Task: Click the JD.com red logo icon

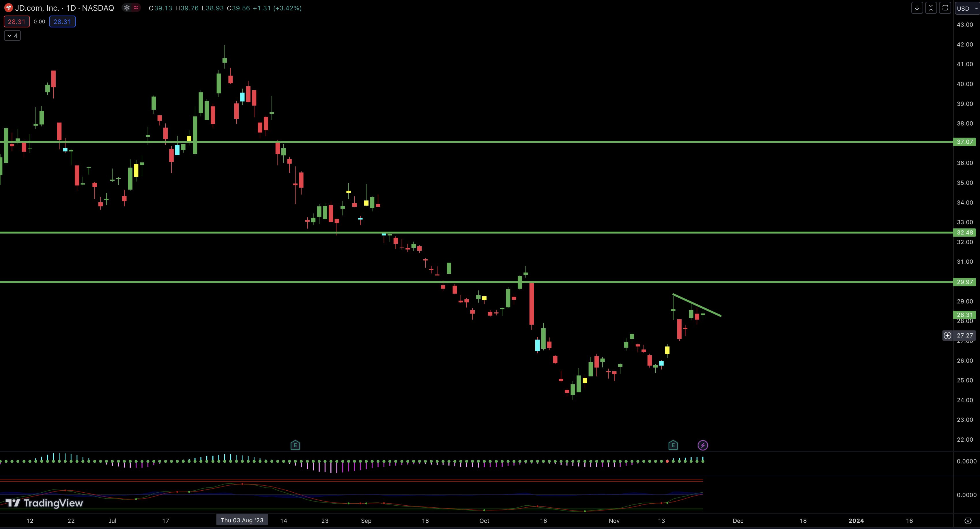Action: (x=8, y=8)
